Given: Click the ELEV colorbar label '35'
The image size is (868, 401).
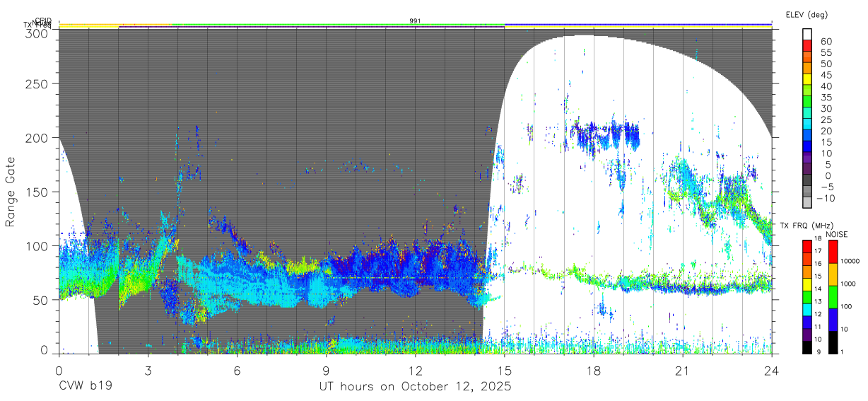Looking at the screenshot, I should pos(826,98).
